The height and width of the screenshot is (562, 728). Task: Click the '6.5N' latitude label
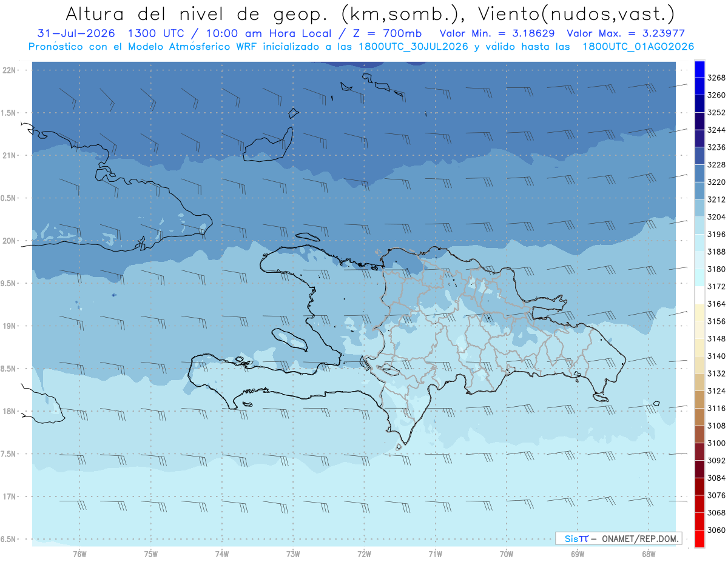(x=8, y=539)
